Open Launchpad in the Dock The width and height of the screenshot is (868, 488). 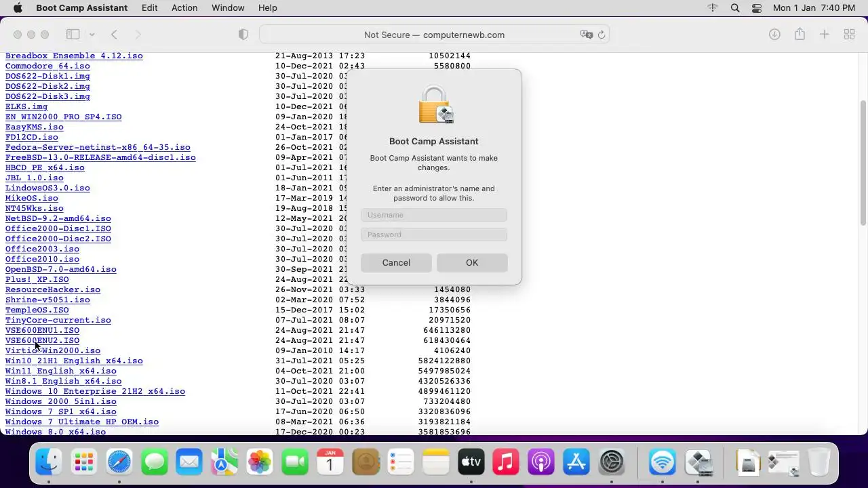click(x=84, y=463)
